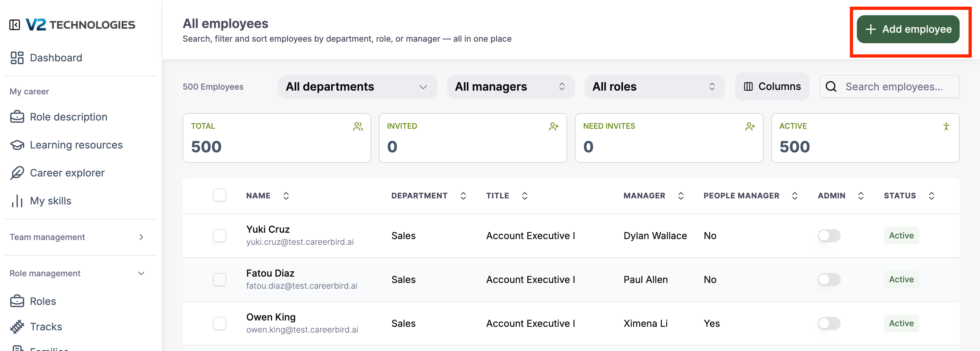Image resolution: width=980 pixels, height=351 pixels.
Task: Go to Dashboard
Action: point(56,58)
